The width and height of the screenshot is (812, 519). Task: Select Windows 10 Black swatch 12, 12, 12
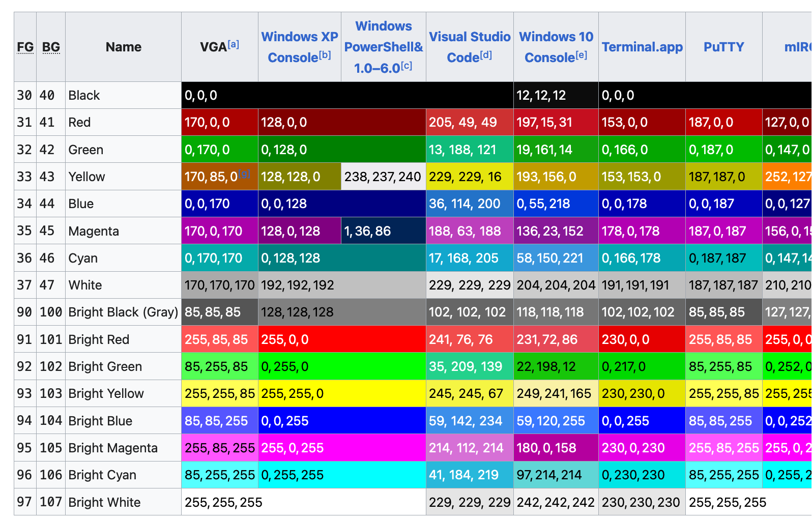pos(556,95)
